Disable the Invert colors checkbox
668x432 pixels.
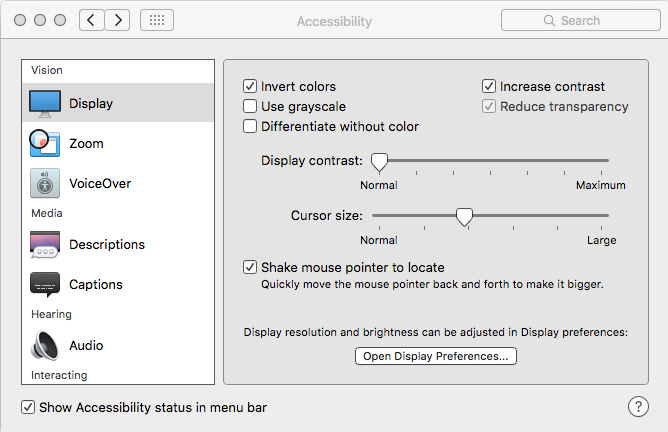[250, 87]
